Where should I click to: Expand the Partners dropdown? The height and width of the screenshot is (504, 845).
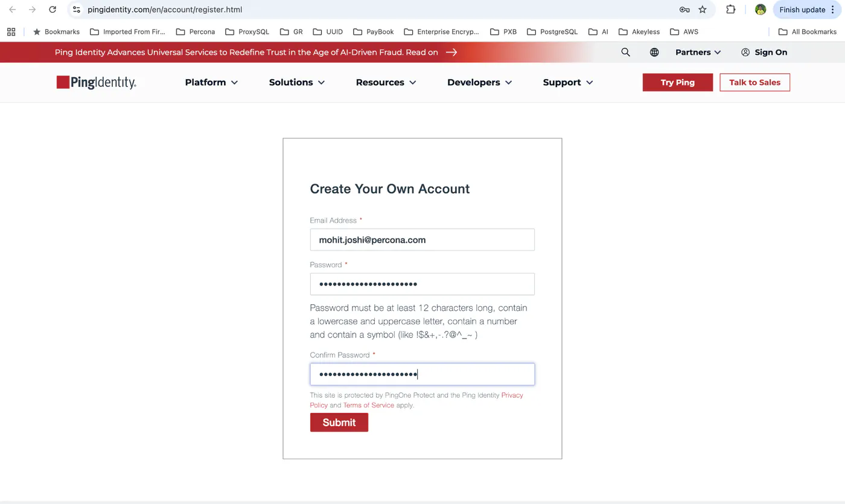[698, 53]
